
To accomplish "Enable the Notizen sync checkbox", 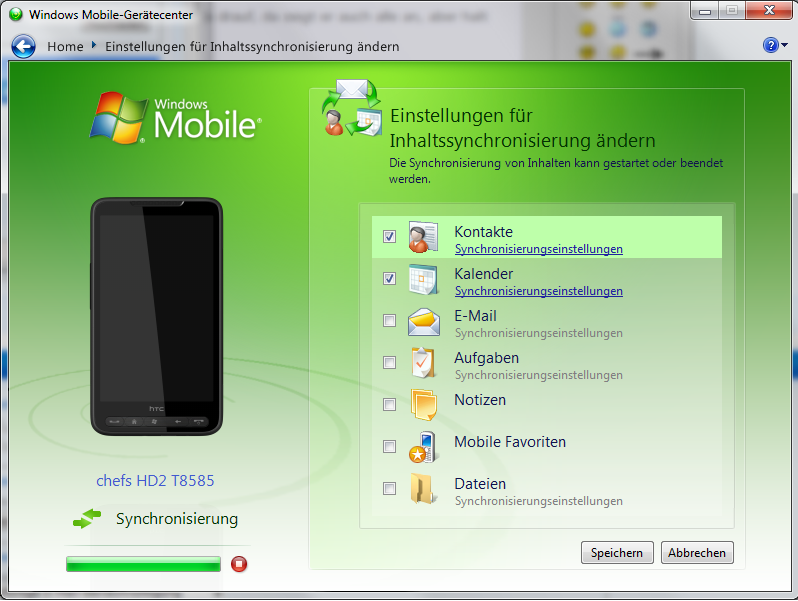I will pos(389,404).
